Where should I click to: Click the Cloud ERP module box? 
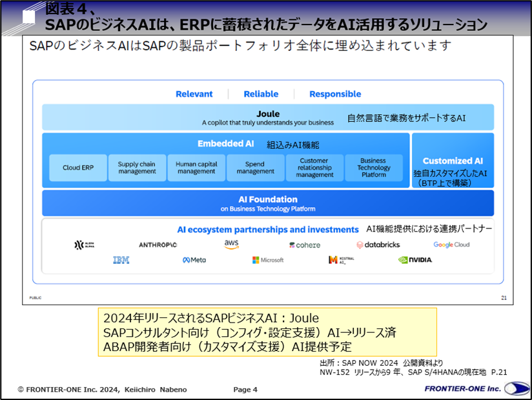pos(77,167)
